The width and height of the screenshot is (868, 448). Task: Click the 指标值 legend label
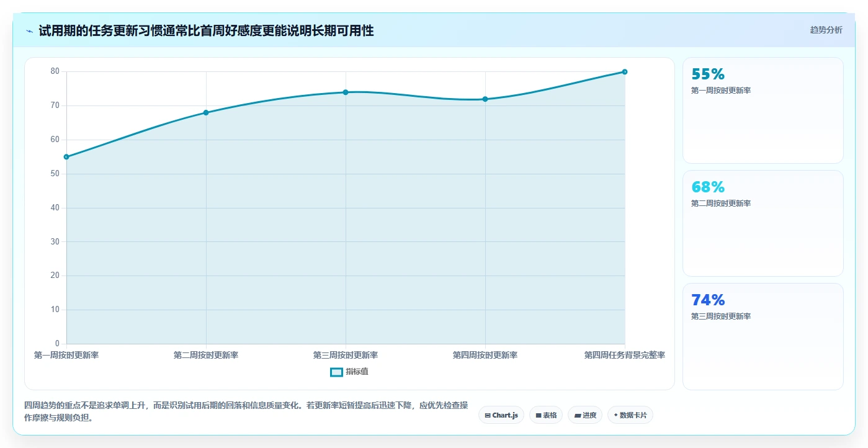[357, 372]
